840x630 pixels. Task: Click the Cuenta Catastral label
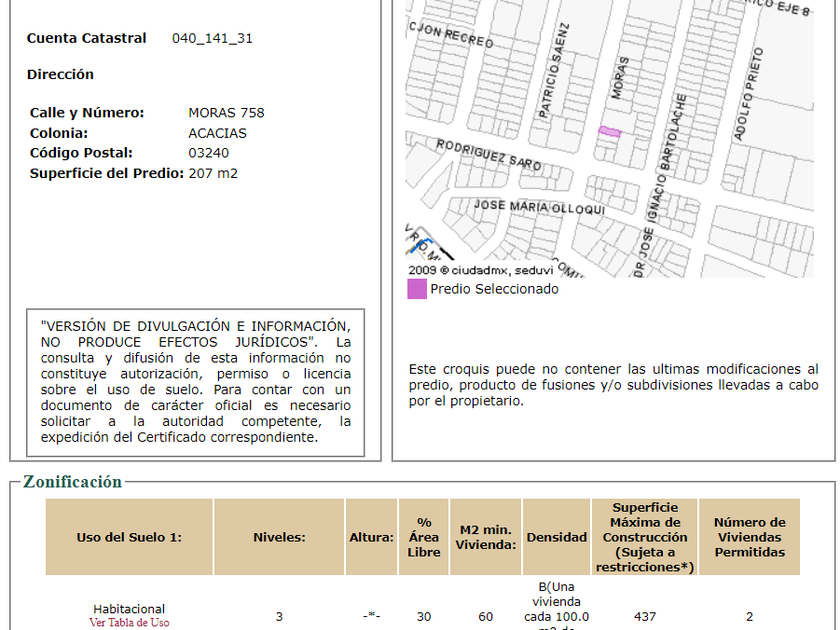(86, 39)
